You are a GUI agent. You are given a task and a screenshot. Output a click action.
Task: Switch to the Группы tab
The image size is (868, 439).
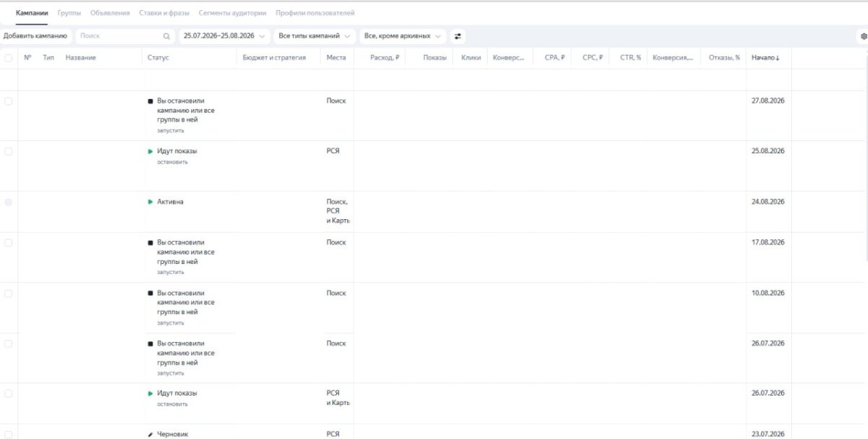click(x=69, y=13)
